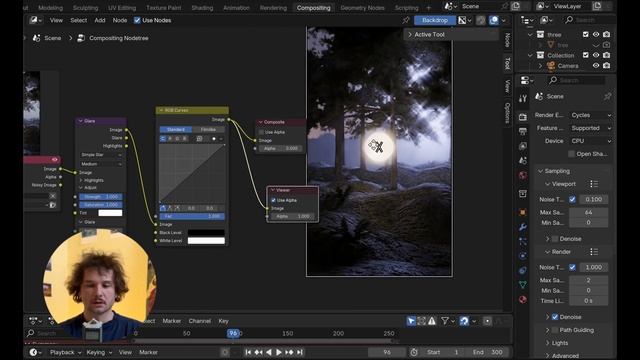640x360 pixels.
Task: Open the Feature Set Supported dropdown
Action: tap(591, 128)
